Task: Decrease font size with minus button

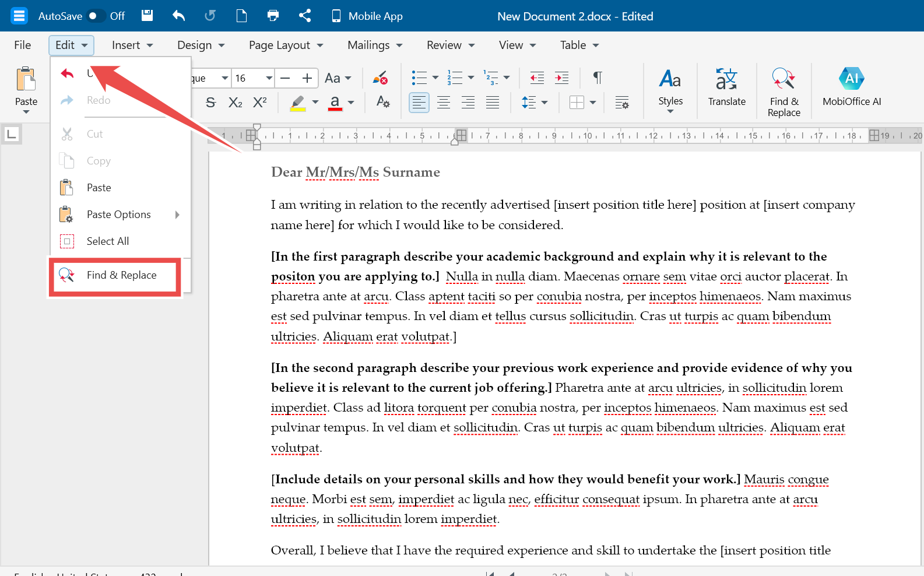Action: click(285, 78)
